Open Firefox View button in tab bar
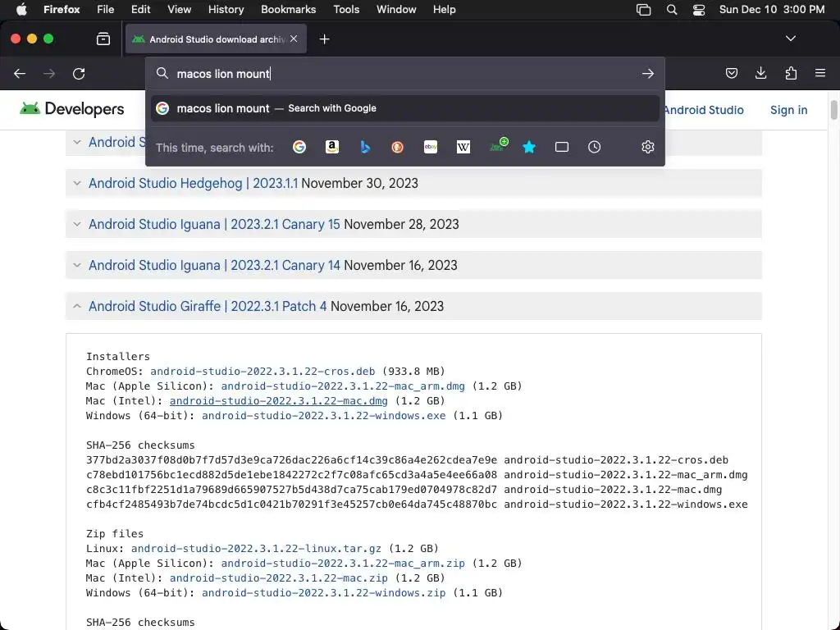This screenshot has width=840, height=630. [x=103, y=39]
